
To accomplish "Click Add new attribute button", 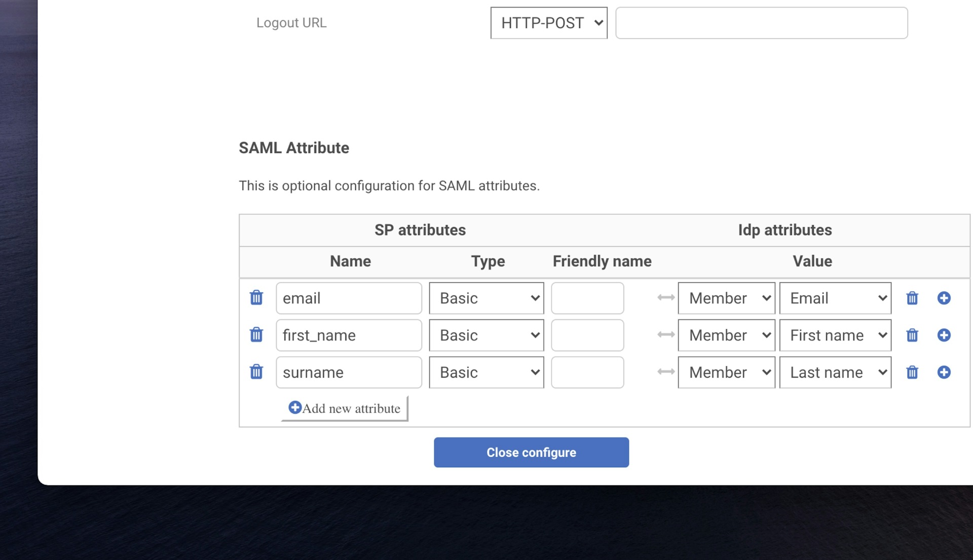I will 345,408.
